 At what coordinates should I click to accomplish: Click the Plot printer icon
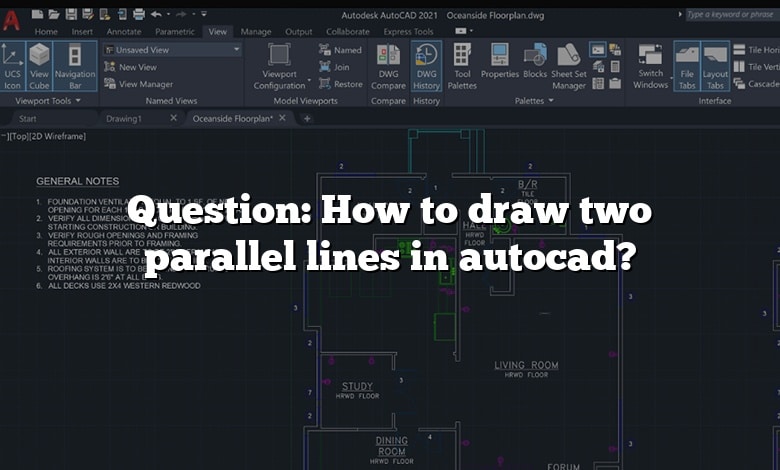coord(139,14)
